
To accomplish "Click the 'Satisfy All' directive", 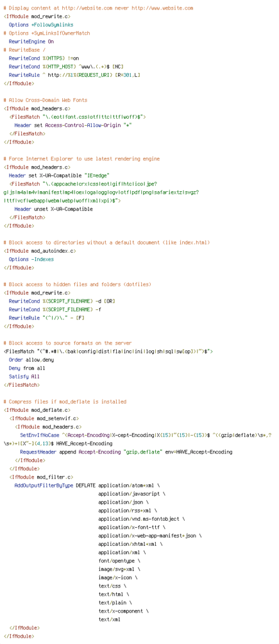I will click(x=25, y=377).
